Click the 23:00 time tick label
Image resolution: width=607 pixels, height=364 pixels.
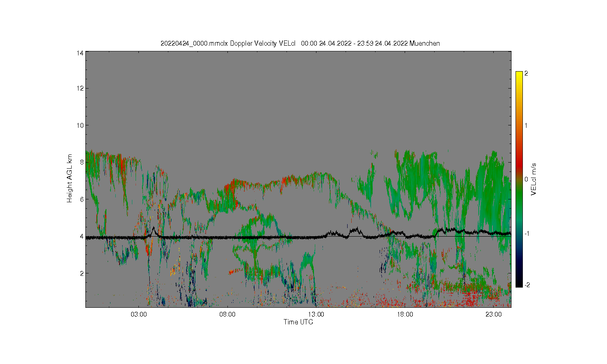[x=493, y=314]
